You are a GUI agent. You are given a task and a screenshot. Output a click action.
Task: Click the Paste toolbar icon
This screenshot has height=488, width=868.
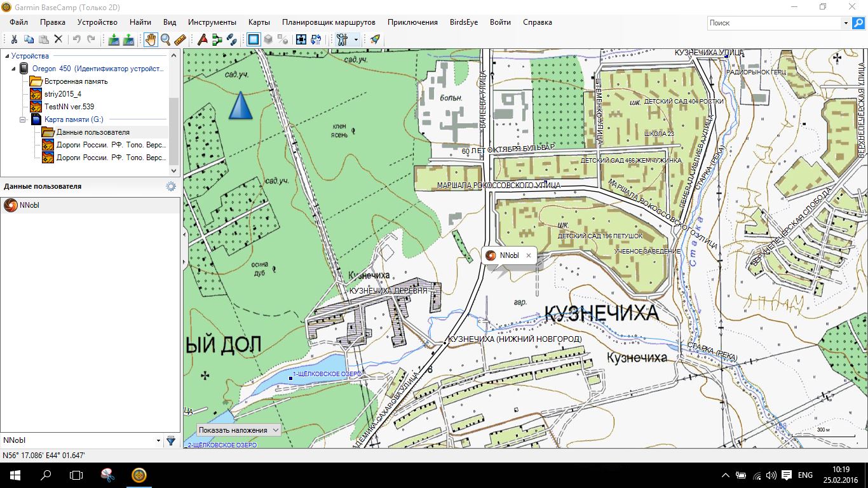43,39
